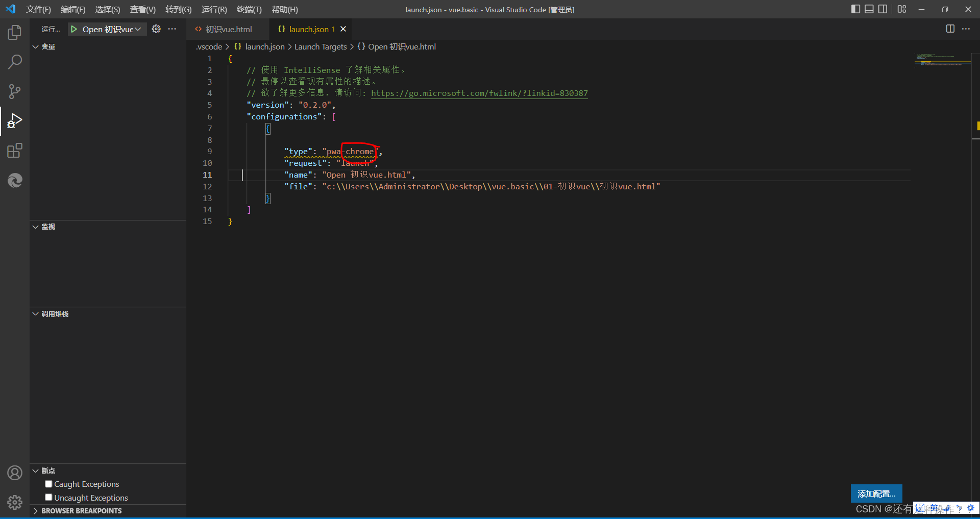Click the "pwa-chrome" type value
The width and height of the screenshot is (980, 519).
(x=350, y=152)
